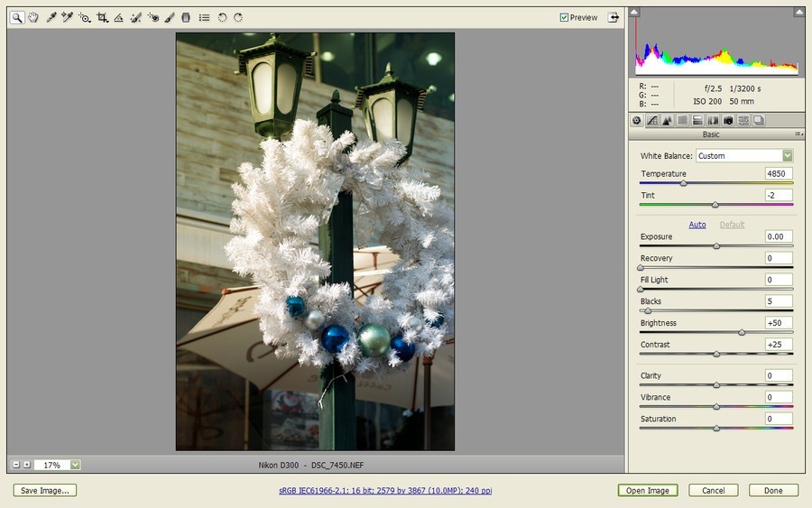The height and width of the screenshot is (508, 812).
Task: Select the White Balance eyedropper tool
Action: pyautogui.click(x=51, y=17)
